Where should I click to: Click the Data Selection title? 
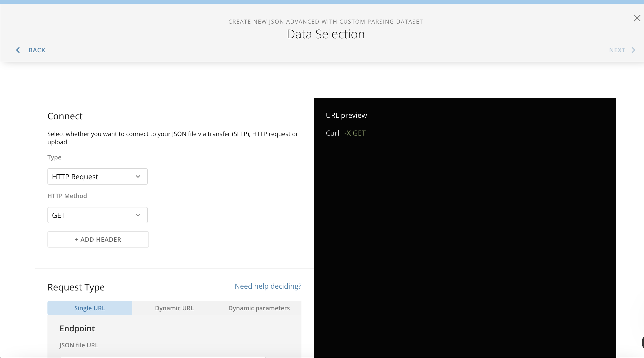pyautogui.click(x=326, y=34)
